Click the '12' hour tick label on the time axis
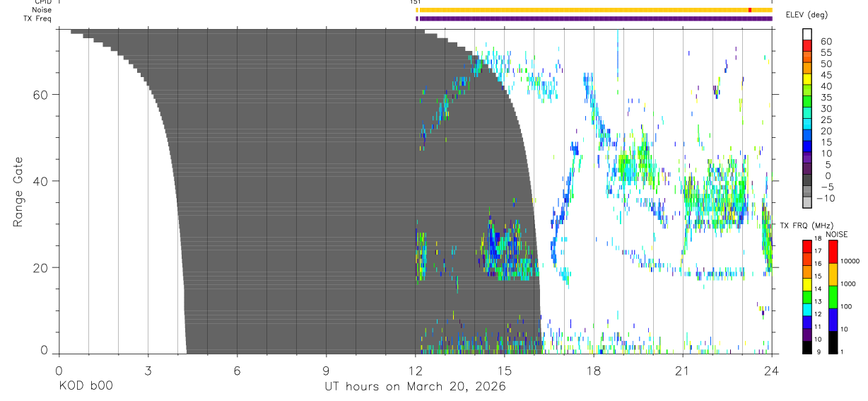Viewport: 868px width, 401px height. tap(415, 370)
